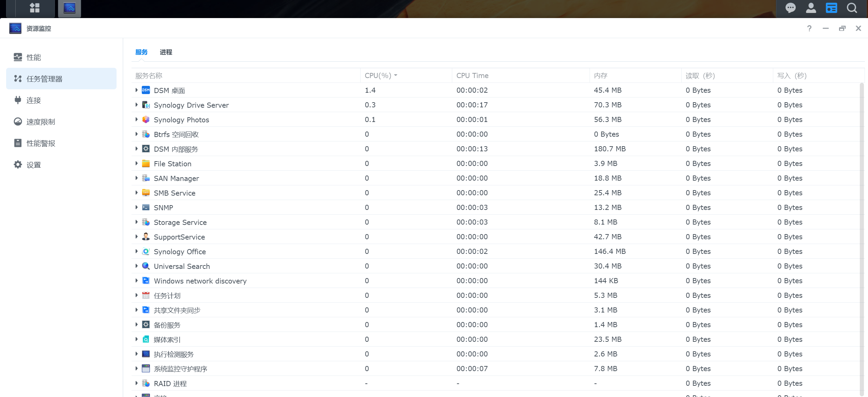Click the Synology Office icon

click(146, 251)
